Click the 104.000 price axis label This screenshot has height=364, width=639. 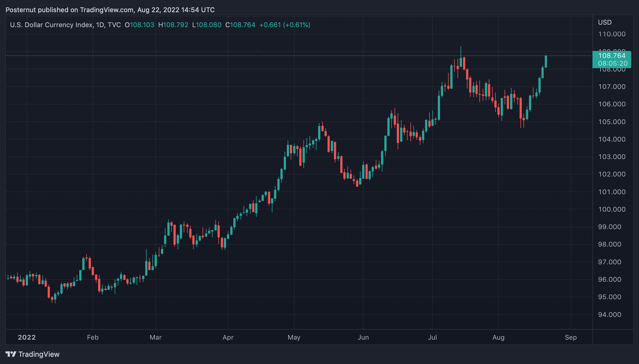coord(612,139)
